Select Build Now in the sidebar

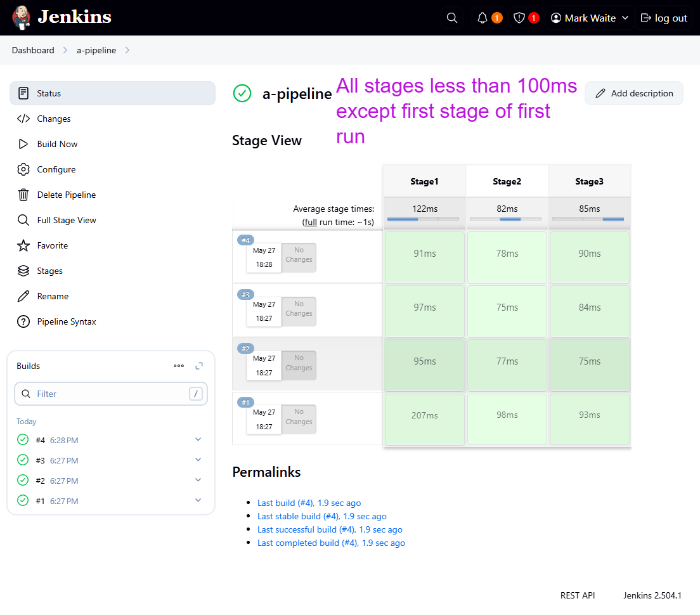(57, 144)
